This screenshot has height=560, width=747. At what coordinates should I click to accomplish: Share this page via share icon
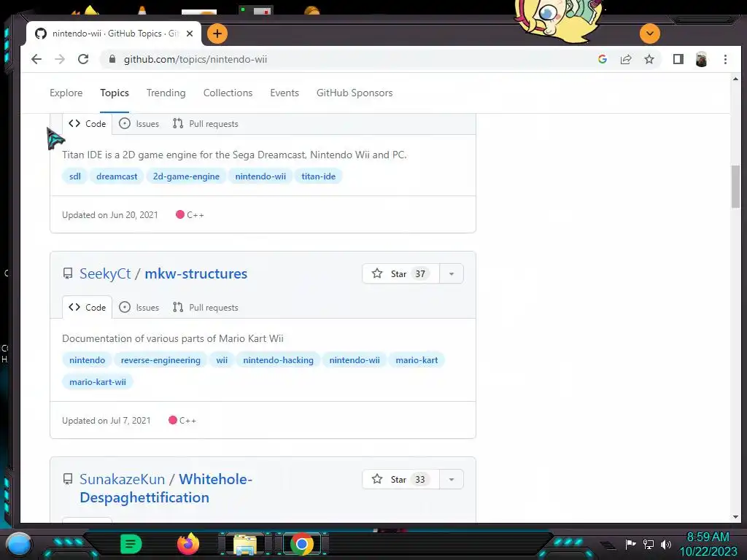625,60
